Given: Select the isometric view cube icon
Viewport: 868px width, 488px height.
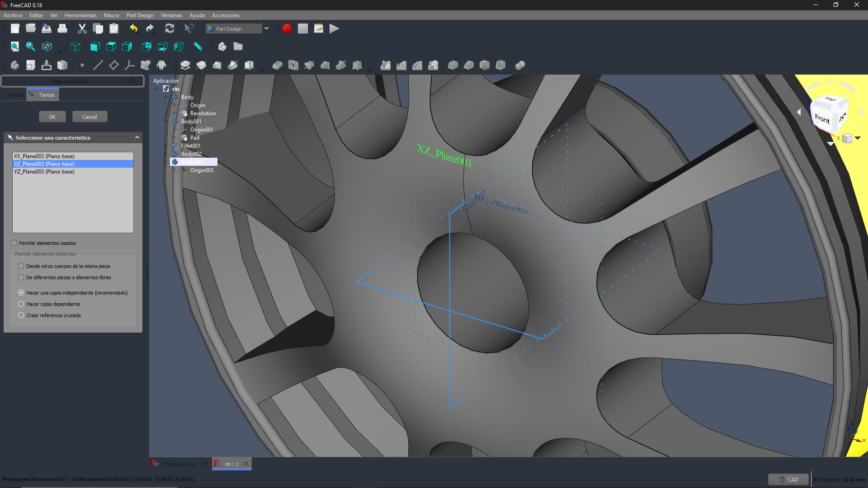Looking at the screenshot, I should (x=75, y=47).
